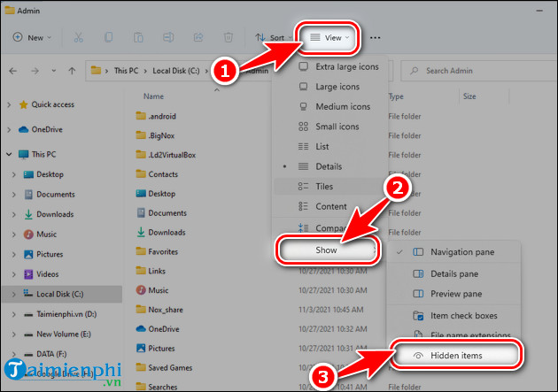The image size is (558, 392).
Task: Open the View dropdown
Action: point(329,37)
